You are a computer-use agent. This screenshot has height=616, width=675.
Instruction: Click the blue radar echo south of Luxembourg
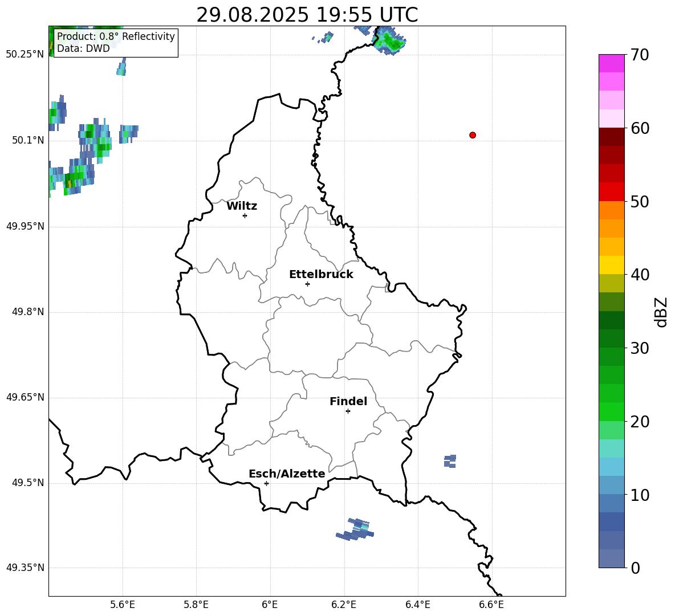click(x=356, y=530)
